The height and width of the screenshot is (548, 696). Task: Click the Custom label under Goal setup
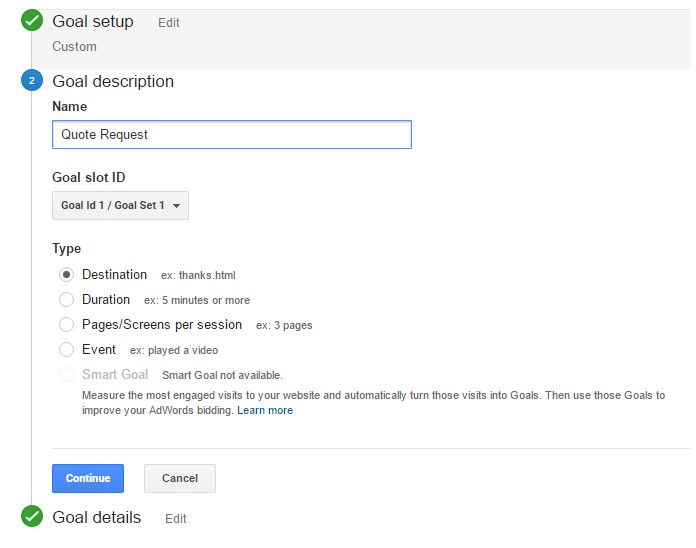point(75,47)
